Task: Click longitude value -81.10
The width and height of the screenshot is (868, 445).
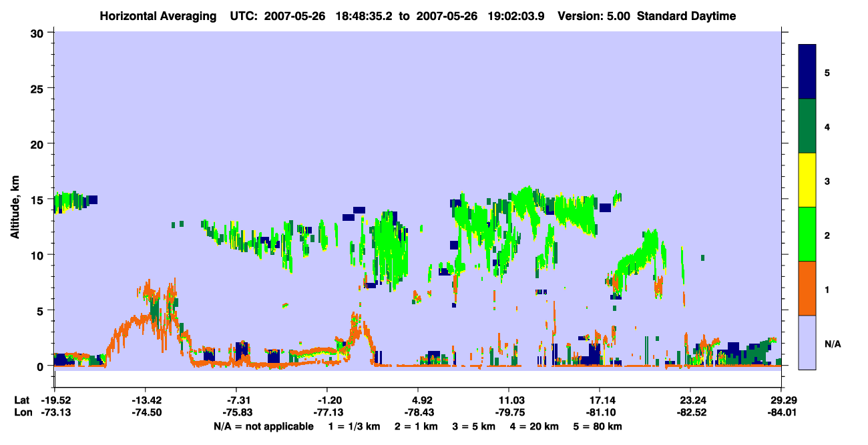Action: tap(600, 412)
